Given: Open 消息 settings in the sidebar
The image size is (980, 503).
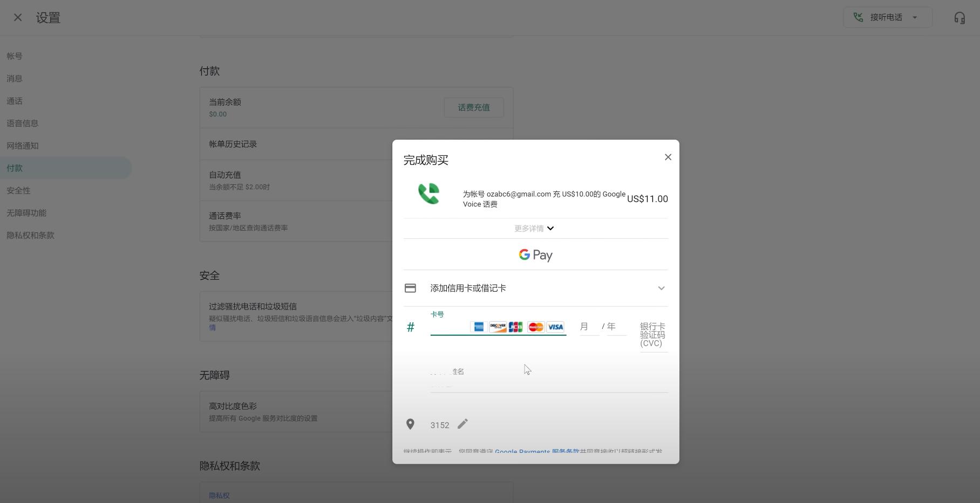Looking at the screenshot, I should point(14,78).
